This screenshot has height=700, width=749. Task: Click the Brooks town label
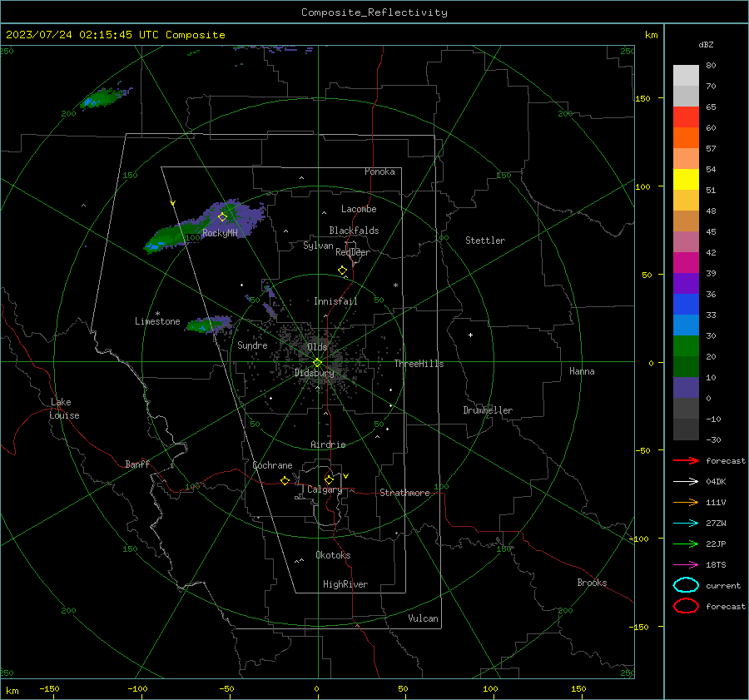pyautogui.click(x=592, y=583)
